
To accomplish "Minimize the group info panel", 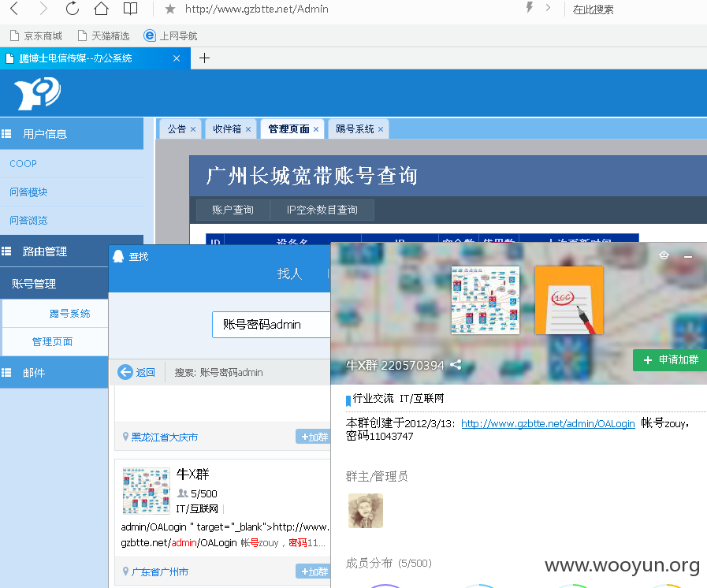I will [x=688, y=256].
